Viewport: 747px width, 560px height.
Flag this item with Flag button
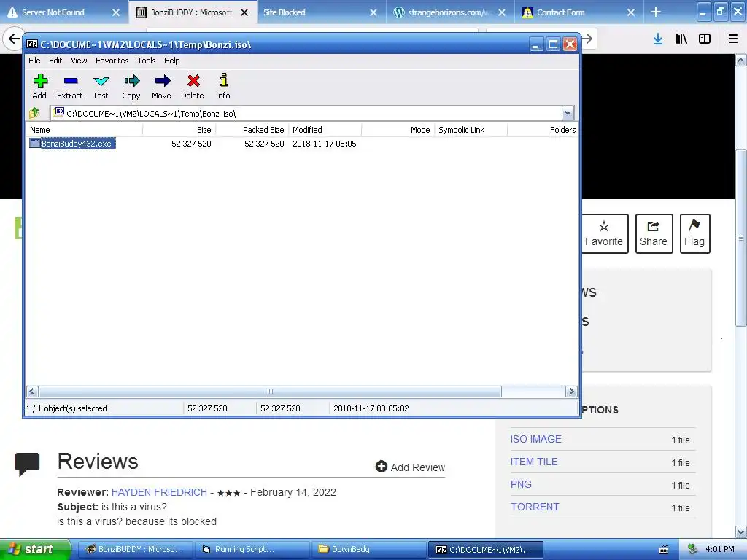click(x=694, y=234)
